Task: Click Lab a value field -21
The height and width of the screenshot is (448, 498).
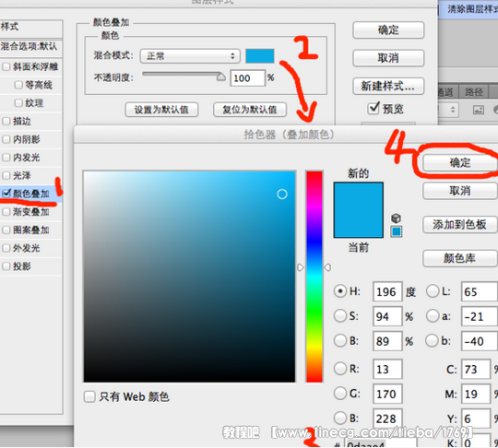Action: [480, 316]
